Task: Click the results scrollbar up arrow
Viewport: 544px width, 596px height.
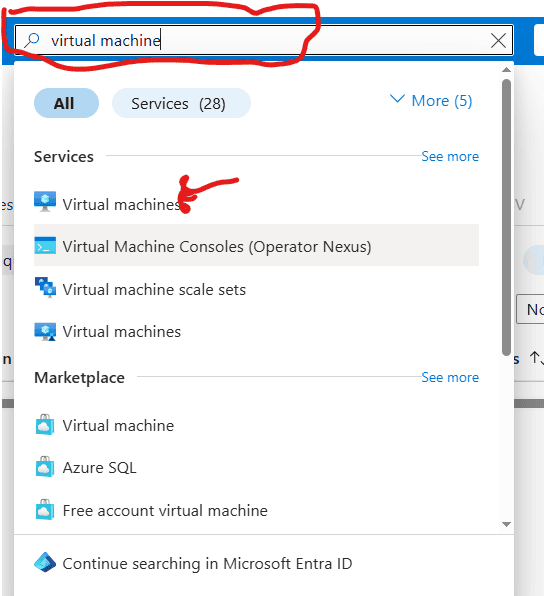Action: tap(506, 70)
